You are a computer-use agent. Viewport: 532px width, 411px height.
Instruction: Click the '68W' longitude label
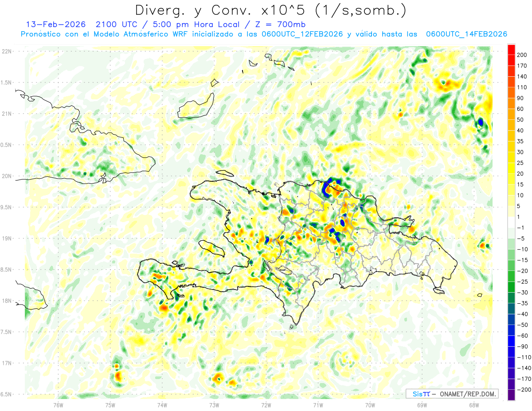coord(474,405)
